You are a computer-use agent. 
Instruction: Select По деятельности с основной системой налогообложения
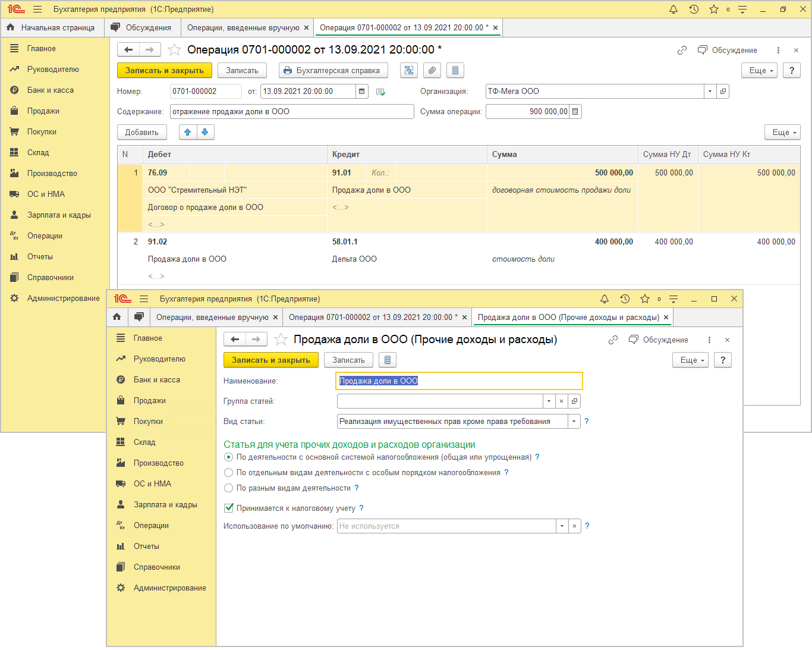pos(228,457)
